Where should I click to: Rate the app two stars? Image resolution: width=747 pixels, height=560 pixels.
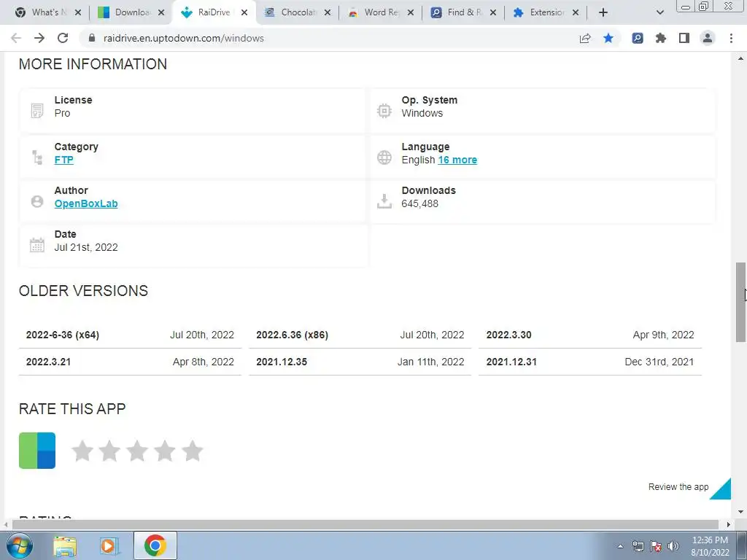(109, 451)
